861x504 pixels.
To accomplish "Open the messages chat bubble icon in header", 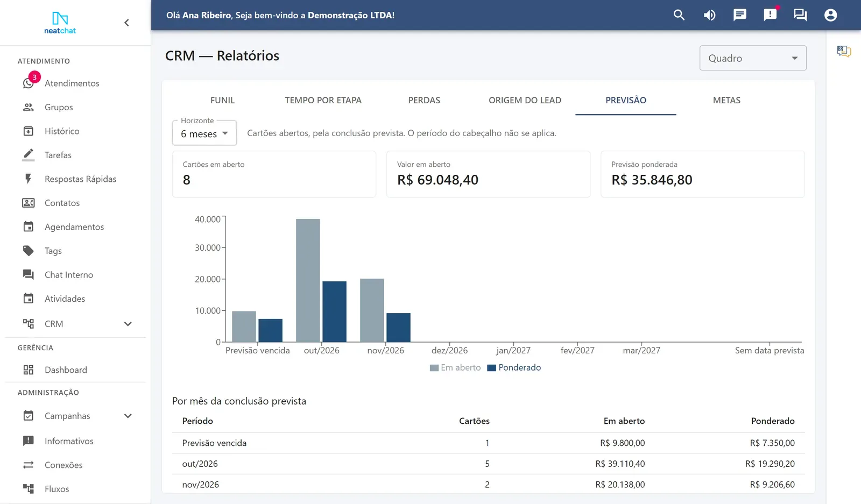I will coord(740,15).
